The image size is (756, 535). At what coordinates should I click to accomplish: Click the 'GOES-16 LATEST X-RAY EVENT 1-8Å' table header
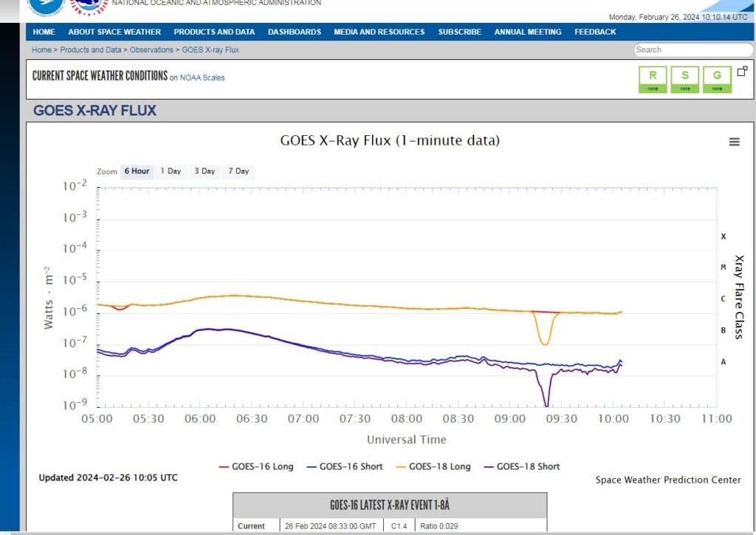click(x=390, y=505)
